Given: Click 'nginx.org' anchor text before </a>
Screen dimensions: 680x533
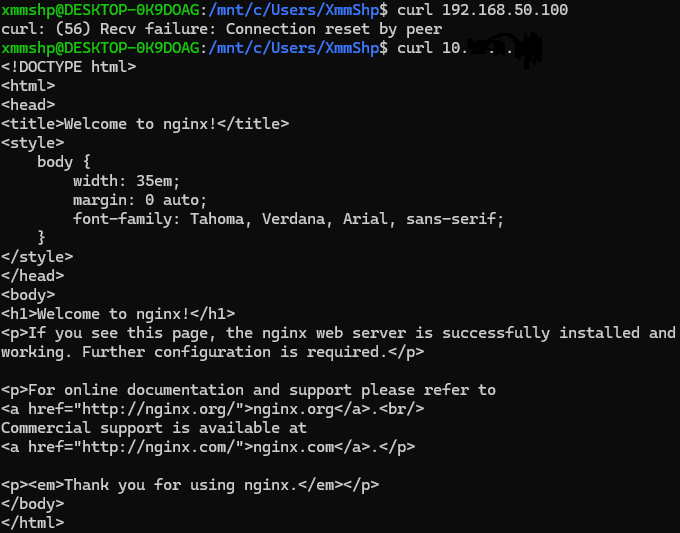Looking at the screenshot, I should pyautogui.click(x=284, y=409).
